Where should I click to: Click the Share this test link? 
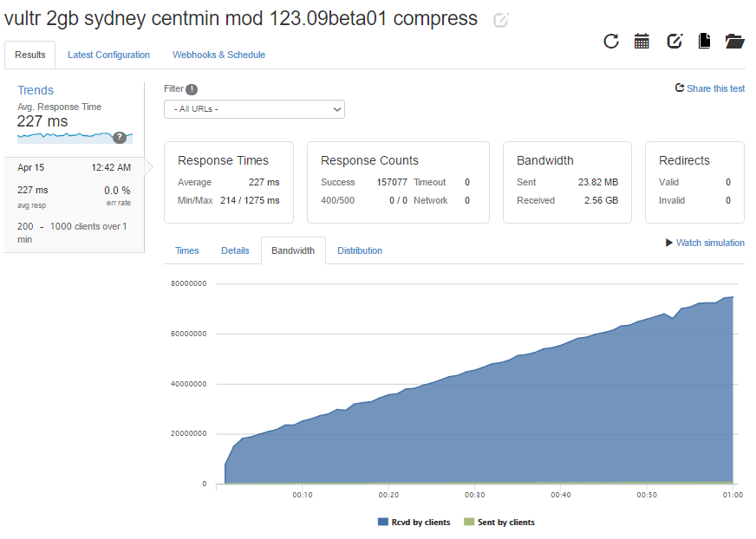(x=715, y=88)
